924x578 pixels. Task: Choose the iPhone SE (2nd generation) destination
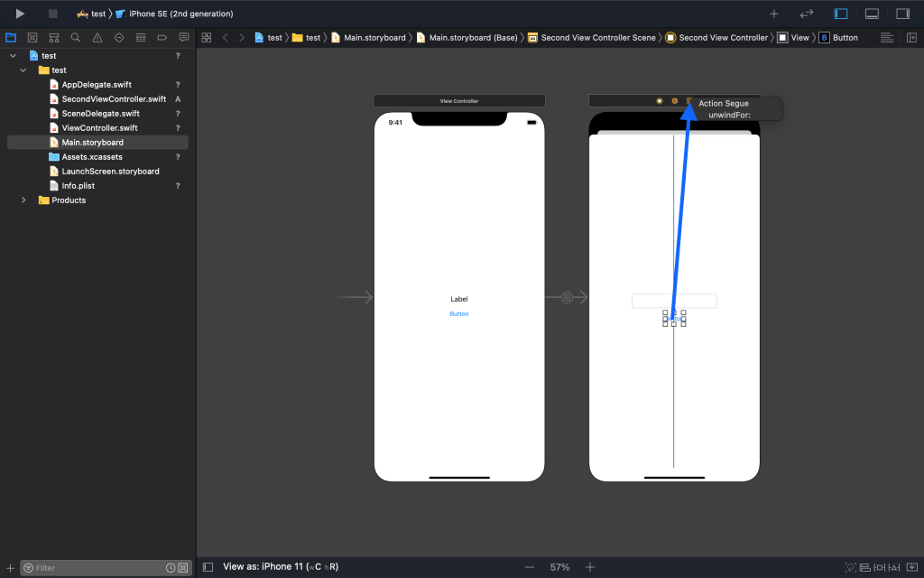point(174,14)
